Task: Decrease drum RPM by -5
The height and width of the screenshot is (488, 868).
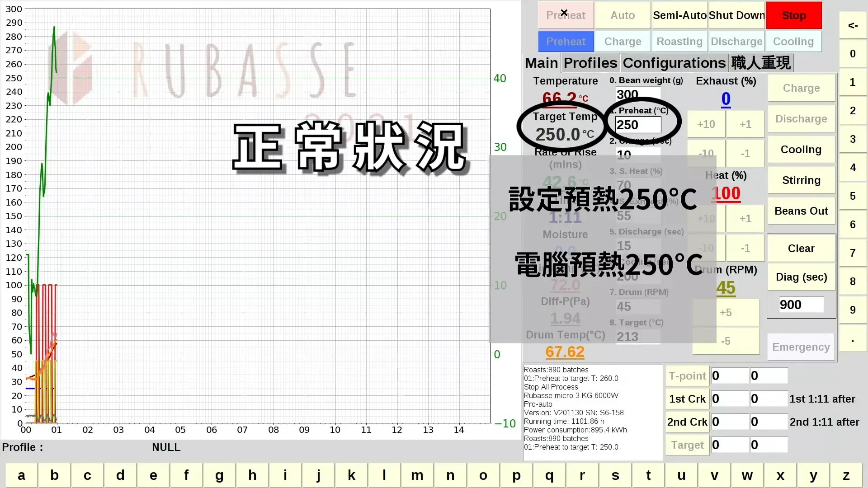Action: click(726, 341)
